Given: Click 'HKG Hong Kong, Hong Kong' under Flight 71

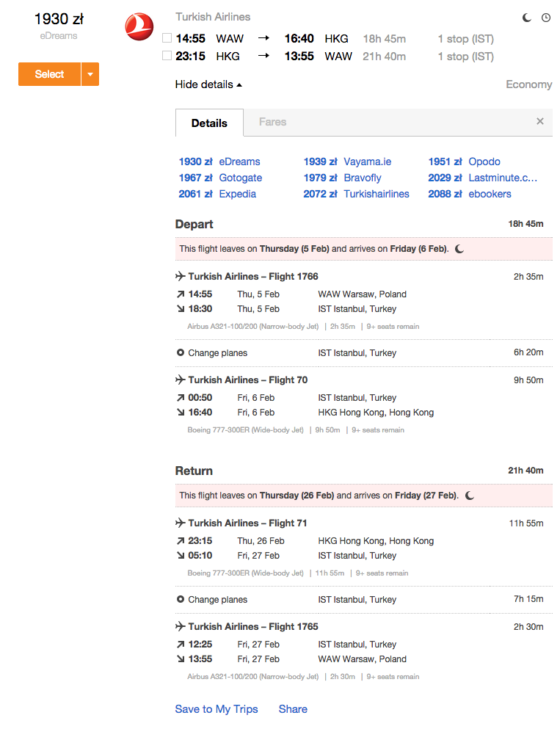Looking at the screenshot, I should (376, 541).
